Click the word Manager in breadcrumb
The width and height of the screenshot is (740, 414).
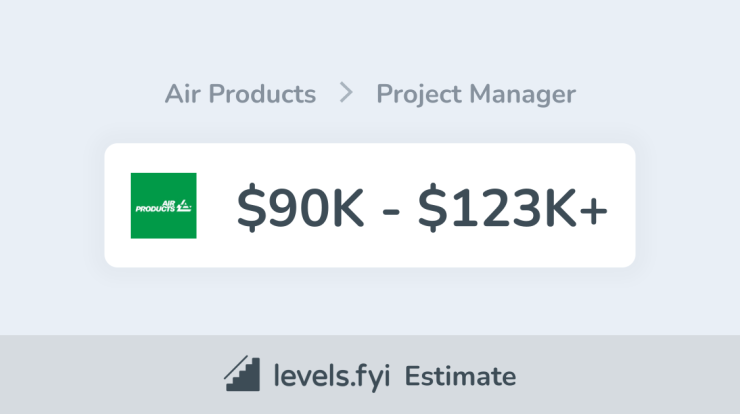(x=522, y=95)
